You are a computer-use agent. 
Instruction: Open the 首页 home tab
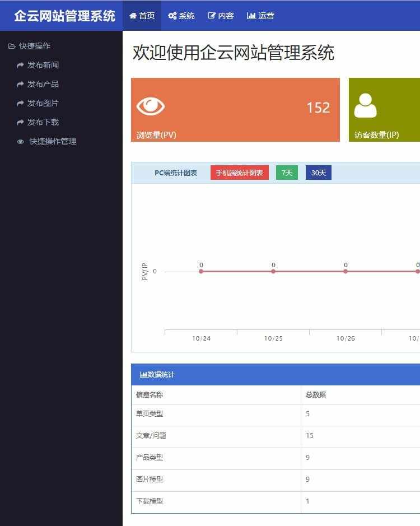point(142,16)
